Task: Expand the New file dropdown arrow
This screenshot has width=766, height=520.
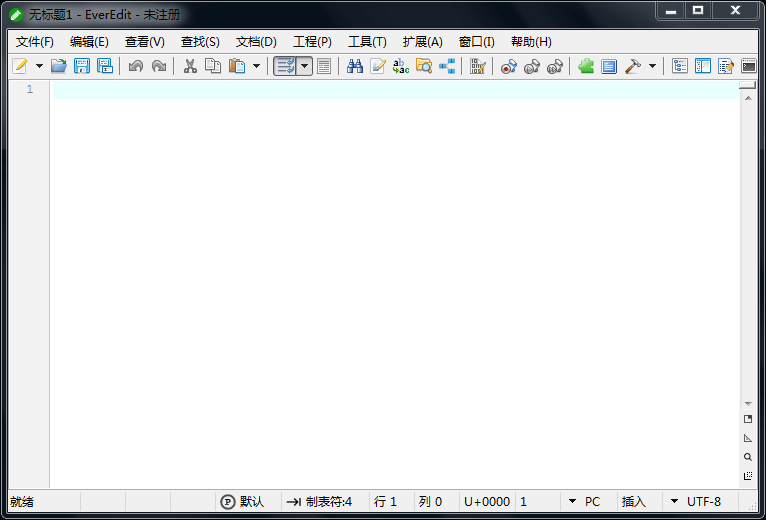Action: [40, 66]
